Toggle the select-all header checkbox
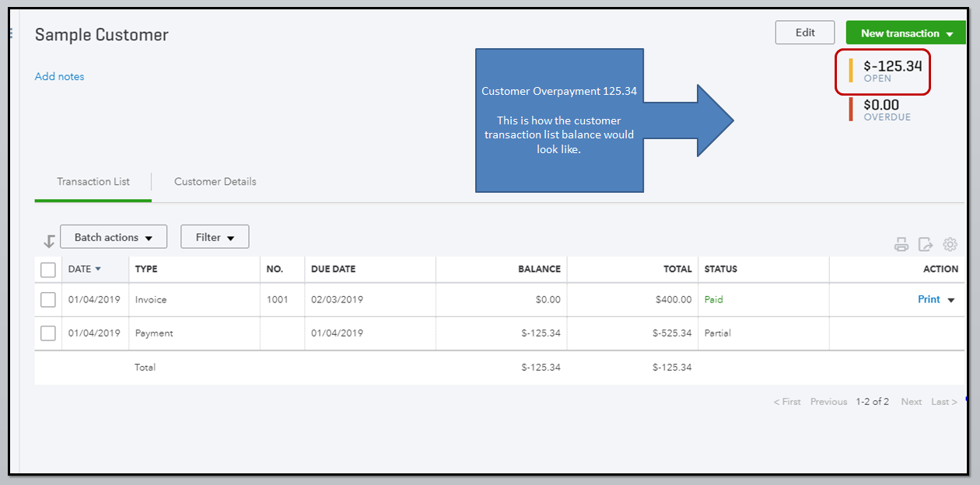This screenshot has height=485, width=980. coord(48,270)
